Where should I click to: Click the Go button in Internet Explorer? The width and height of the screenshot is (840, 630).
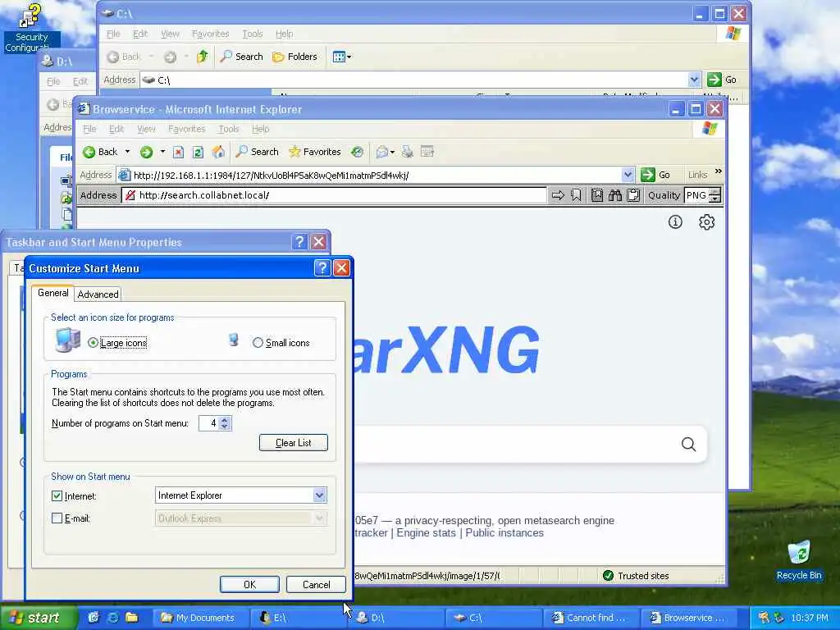655,175
